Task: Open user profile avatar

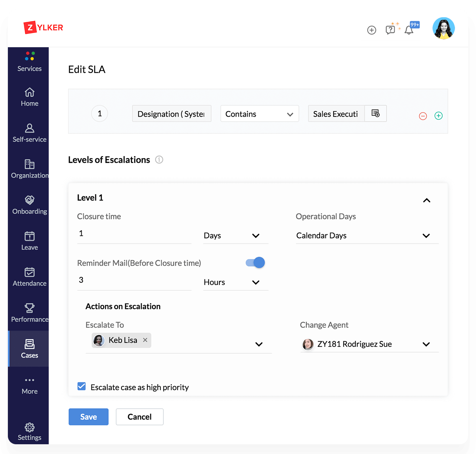Action: tap(444, 28)
